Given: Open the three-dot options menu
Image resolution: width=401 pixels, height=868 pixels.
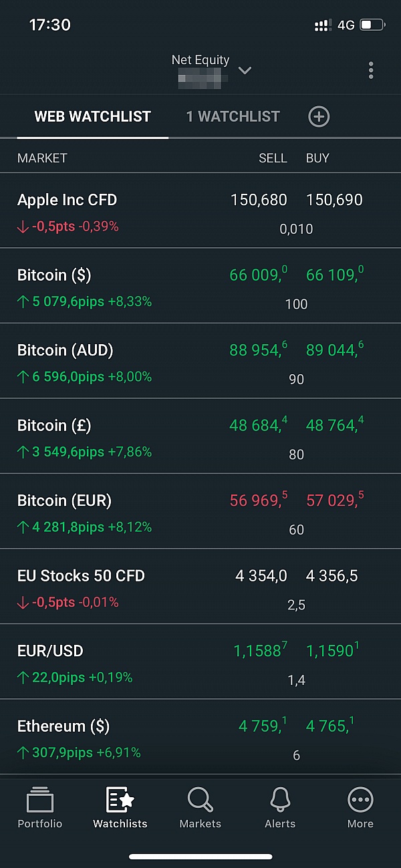Looking at the screenshot, I should 371,70.
